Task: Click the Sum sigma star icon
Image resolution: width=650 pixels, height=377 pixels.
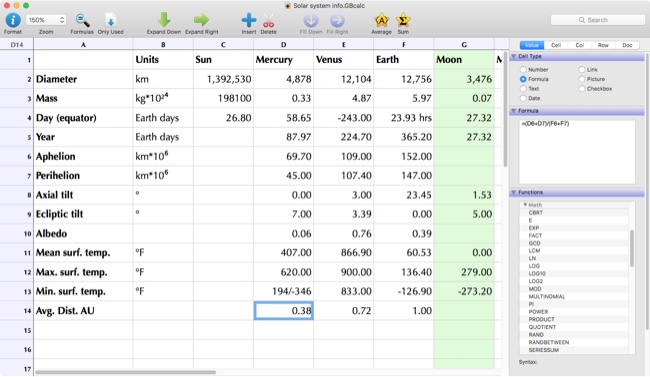Action: coord(403,20)
